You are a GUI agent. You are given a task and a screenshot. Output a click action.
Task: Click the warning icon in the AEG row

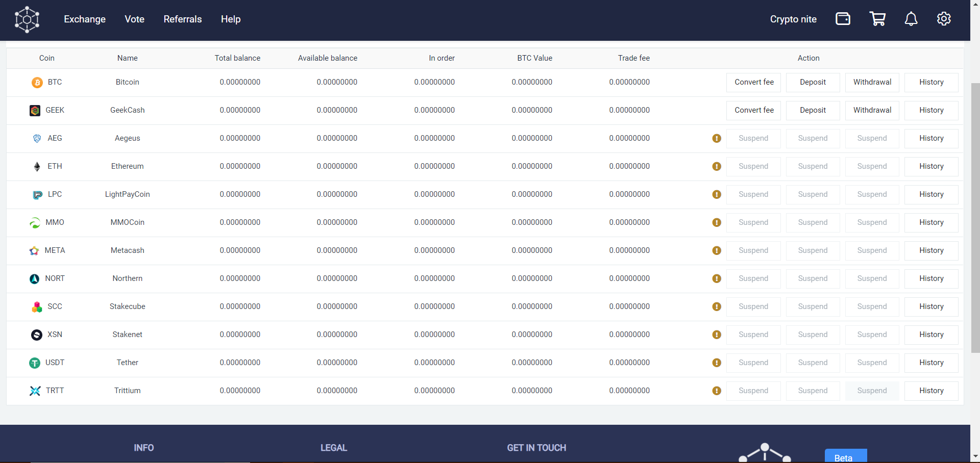point(717,139)
